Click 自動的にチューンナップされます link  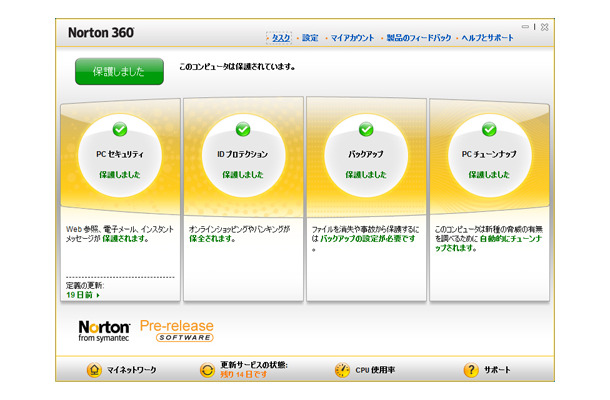click(x=489, y=244)
